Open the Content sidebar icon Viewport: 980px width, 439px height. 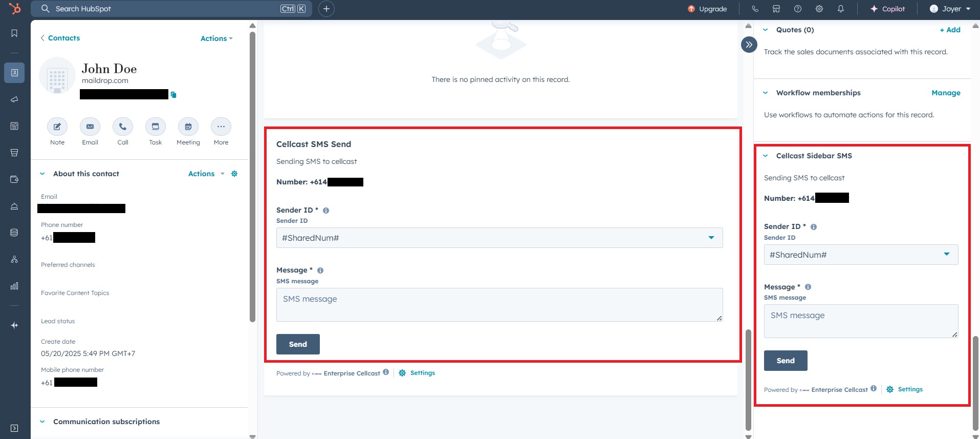point(14,126)
